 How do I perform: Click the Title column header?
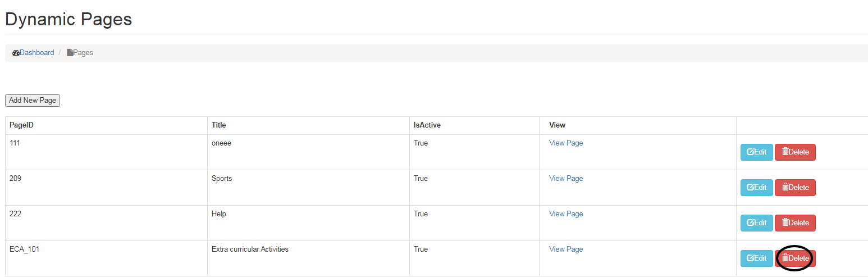coord(218,125)
